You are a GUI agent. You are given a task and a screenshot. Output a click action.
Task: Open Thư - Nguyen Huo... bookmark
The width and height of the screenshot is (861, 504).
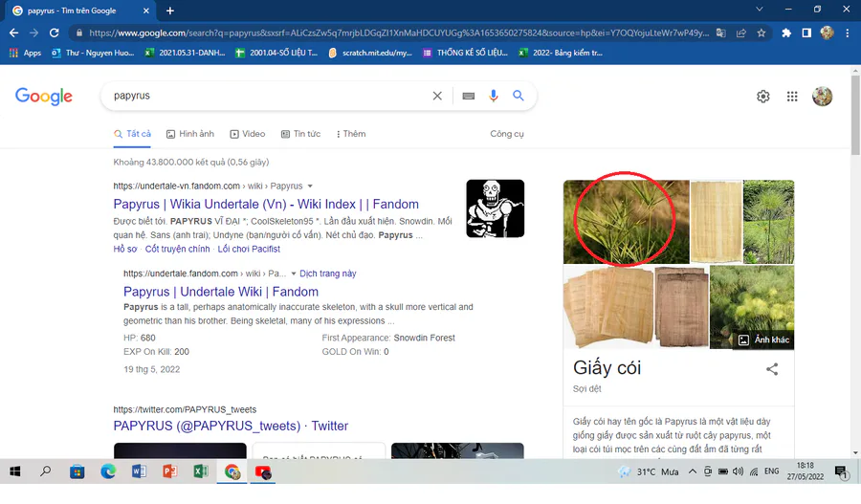[93, 53]
